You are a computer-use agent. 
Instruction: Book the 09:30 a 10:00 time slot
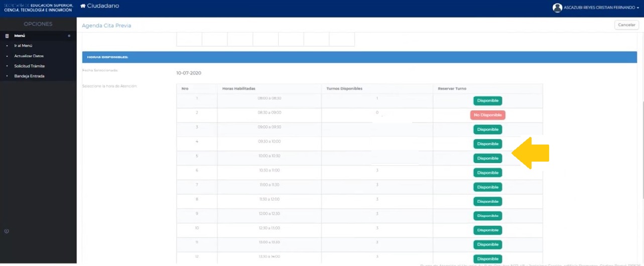(x=487, y=144)
